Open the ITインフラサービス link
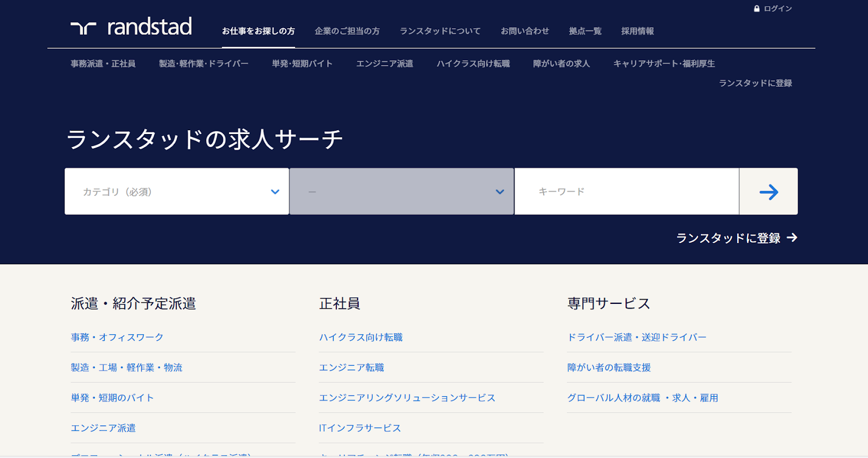Screen dimensions: 868x458 [x=360, y=428]
